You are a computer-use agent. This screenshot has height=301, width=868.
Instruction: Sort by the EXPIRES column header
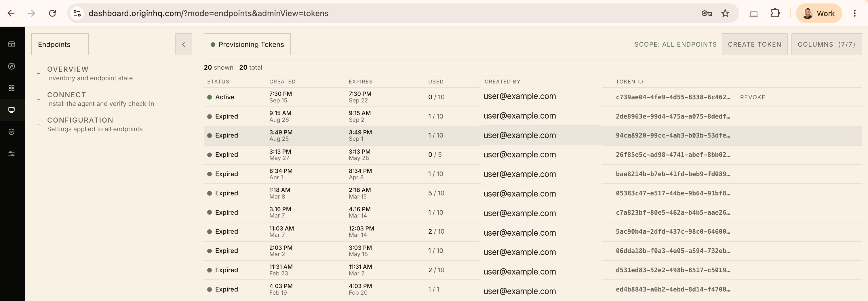pos(360,81)
